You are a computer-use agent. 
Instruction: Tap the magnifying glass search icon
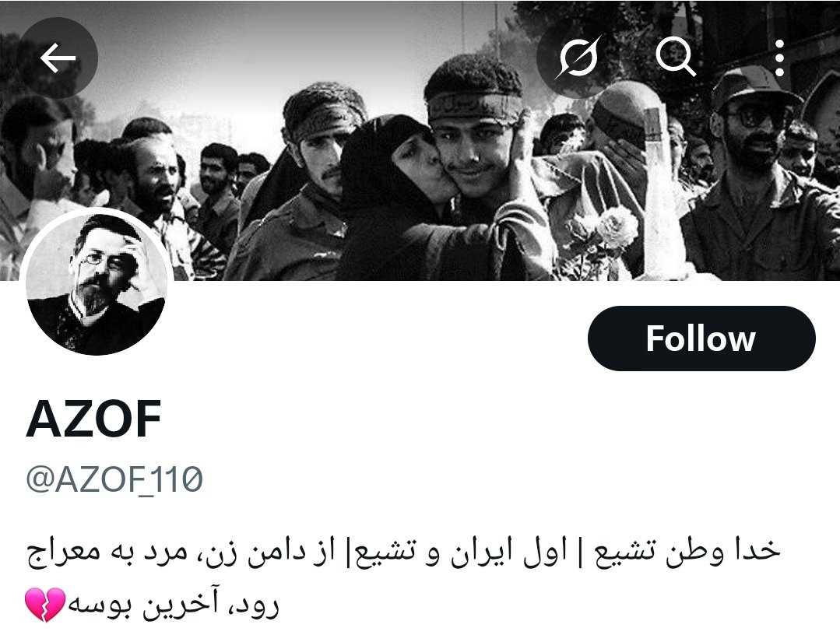(675, 58)
